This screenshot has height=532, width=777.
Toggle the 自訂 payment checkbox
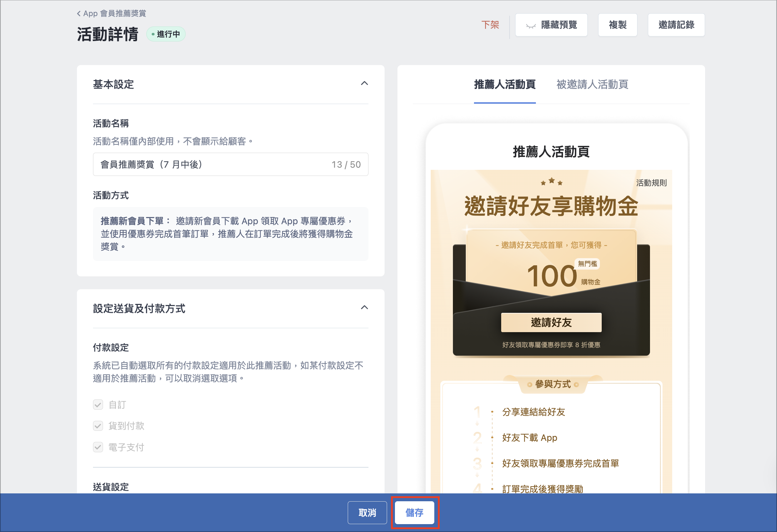98,405
